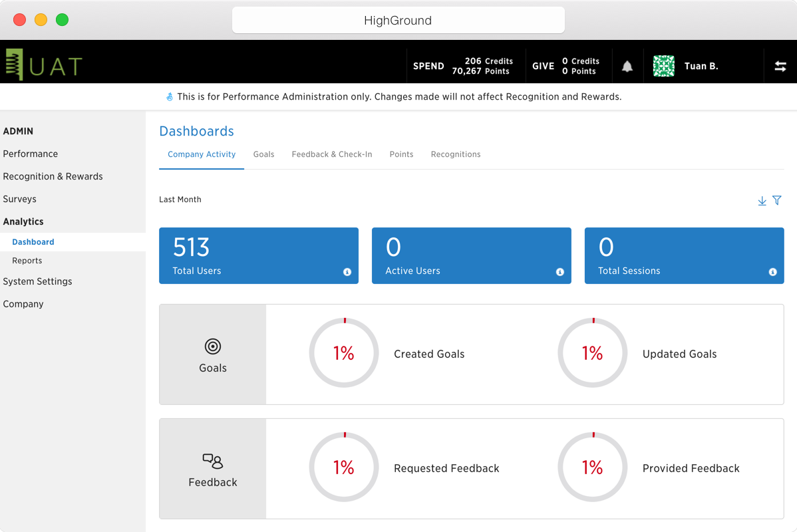
Task: Click the info icon on Total Sessions card
Action: tap(772, 272)
